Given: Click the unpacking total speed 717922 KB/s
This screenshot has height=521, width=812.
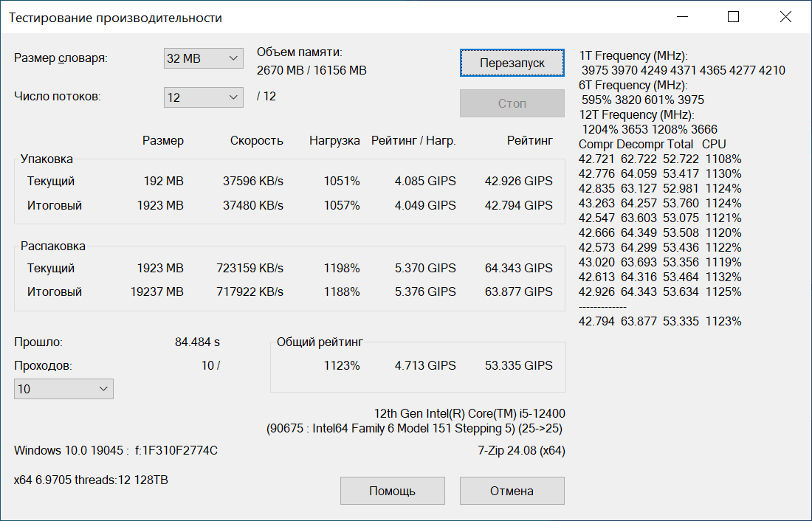Looking at the screenshot, I should tap(250, 292).
